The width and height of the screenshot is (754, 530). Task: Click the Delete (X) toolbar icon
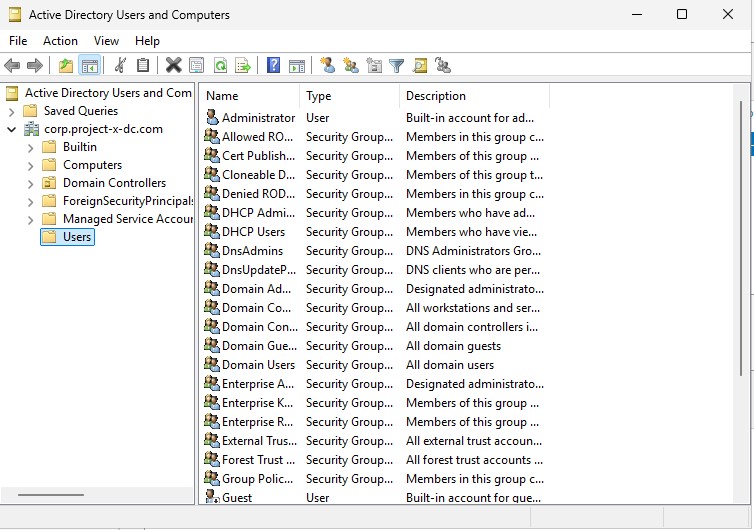[173, 66]
